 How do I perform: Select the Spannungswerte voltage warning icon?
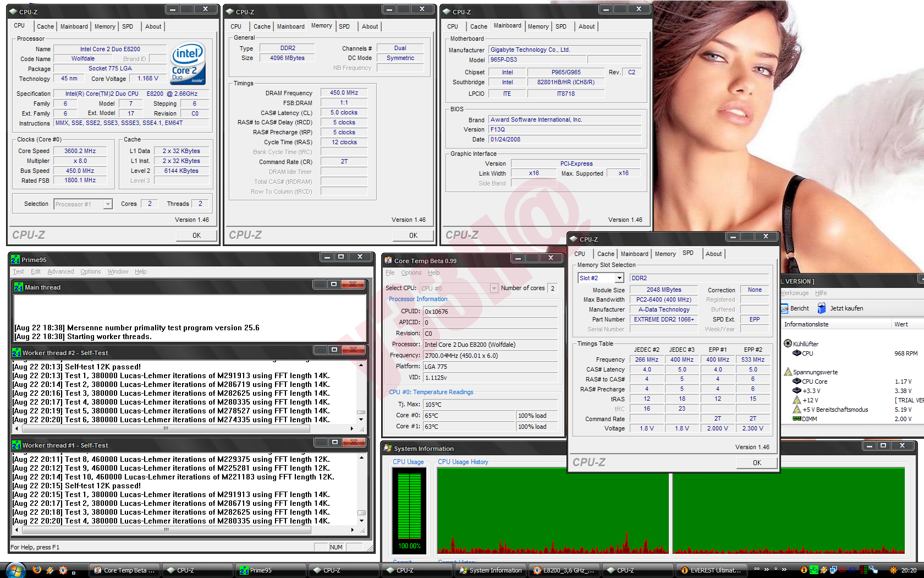[x=788, y=372]
